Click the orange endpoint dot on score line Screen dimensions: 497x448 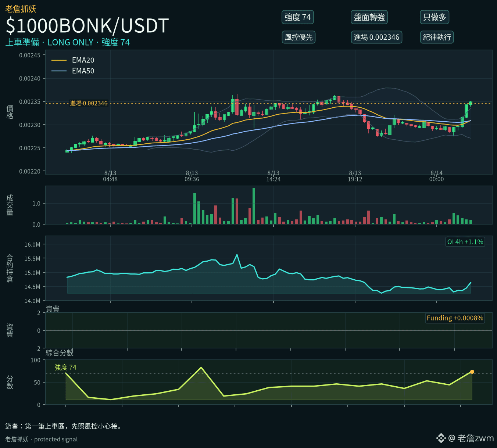point(472,372)
